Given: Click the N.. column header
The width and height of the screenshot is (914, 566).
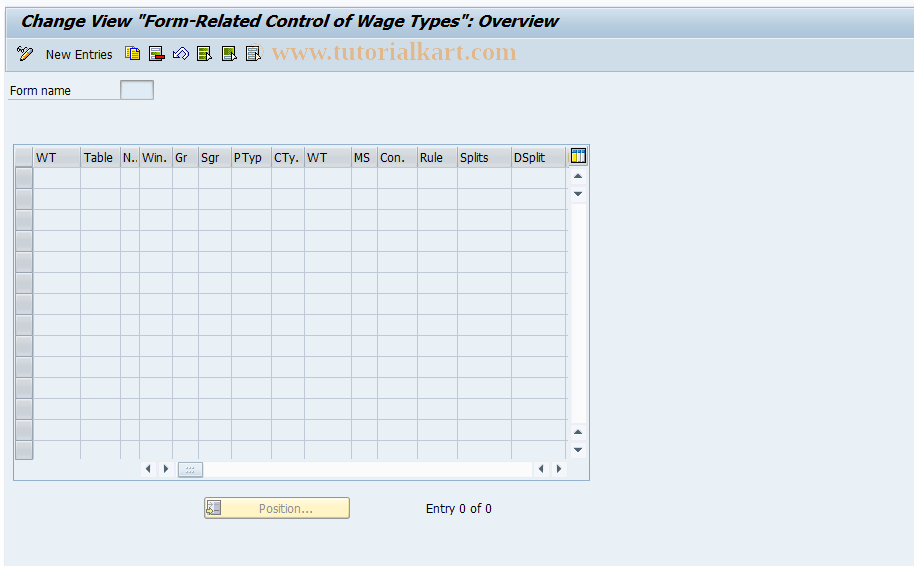Looking at the screenshot, I should click(130, 157).
